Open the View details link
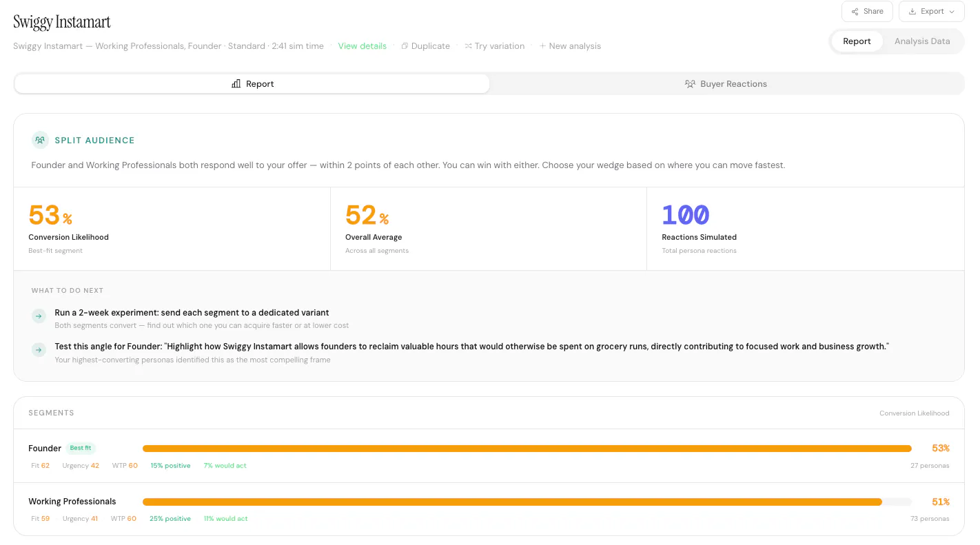Image resolution: width=980 pixels, height=545 pixels. coord(362,46)
